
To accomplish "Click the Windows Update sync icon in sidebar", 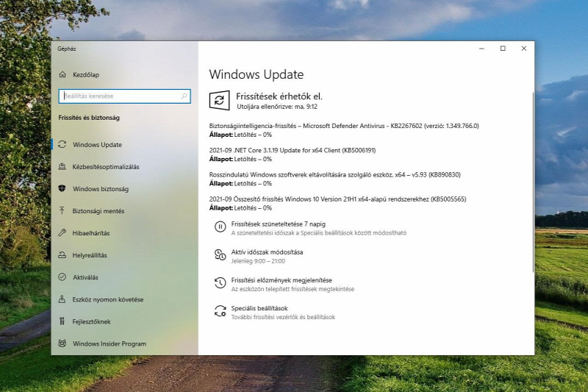I will [62, 144].
